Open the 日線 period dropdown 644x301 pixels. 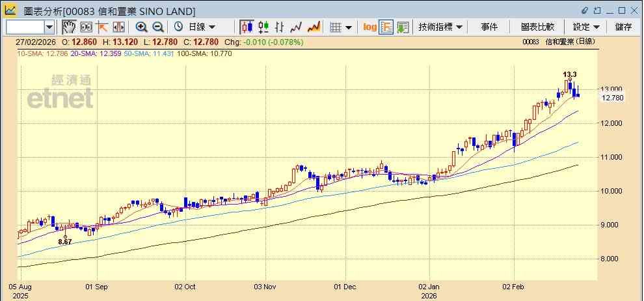tap(202, 27)
